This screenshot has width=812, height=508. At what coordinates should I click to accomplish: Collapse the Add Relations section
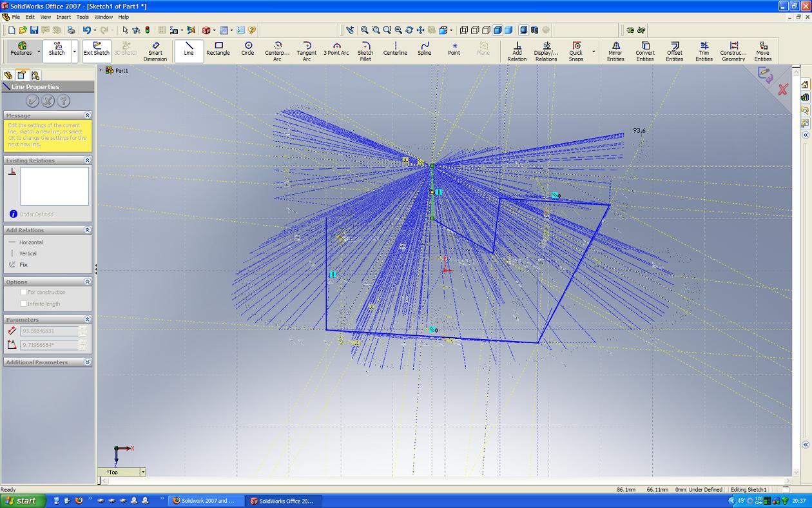88,230
